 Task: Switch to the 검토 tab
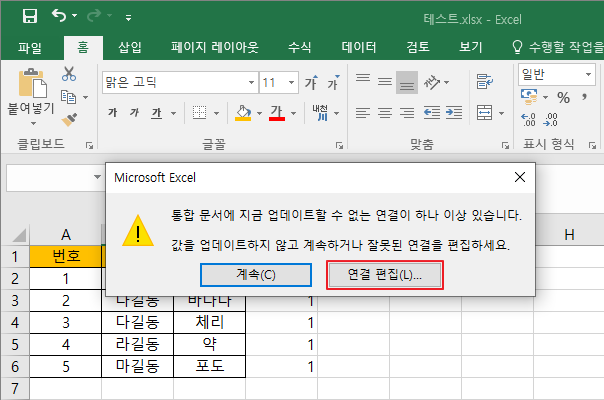click(418, 47)
